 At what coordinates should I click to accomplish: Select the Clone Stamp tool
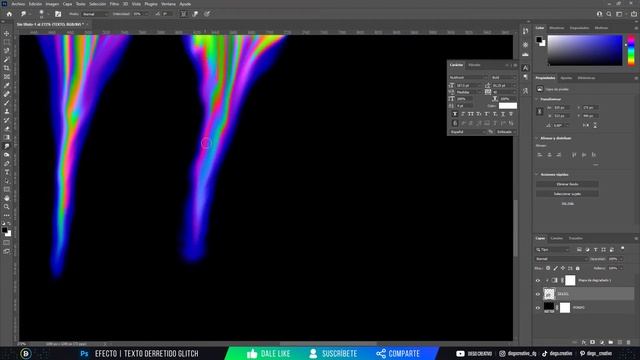point(7,111)
